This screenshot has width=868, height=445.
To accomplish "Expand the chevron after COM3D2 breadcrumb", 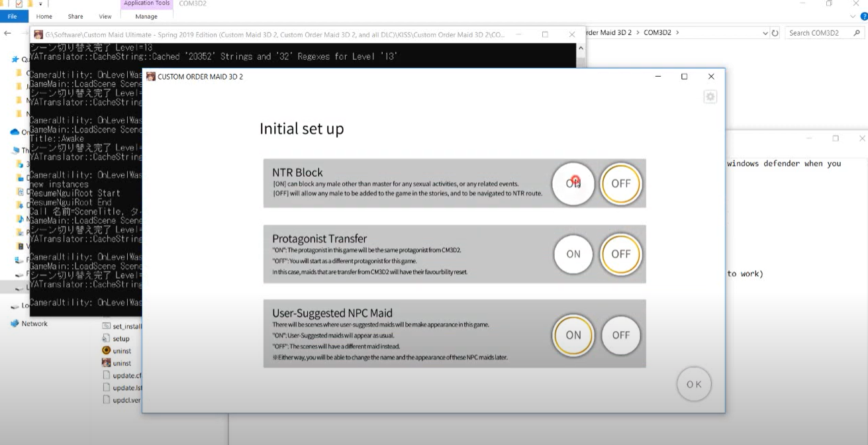I will [677, 32].
